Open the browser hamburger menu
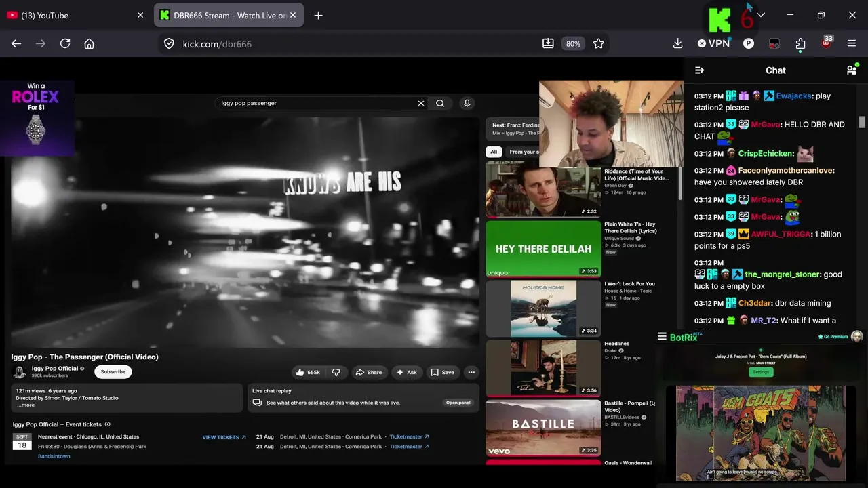Image resolution: width=868 pixels, height=488 pixels. click(x=852, y=43)
